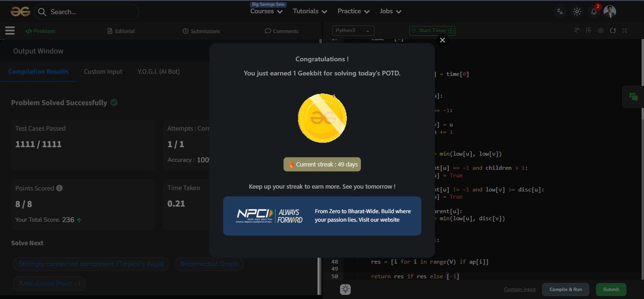The width and height of the screenshot is (644, 299).
Task: Click the Time Taken 0.21 value
Action: pos(176,204)
